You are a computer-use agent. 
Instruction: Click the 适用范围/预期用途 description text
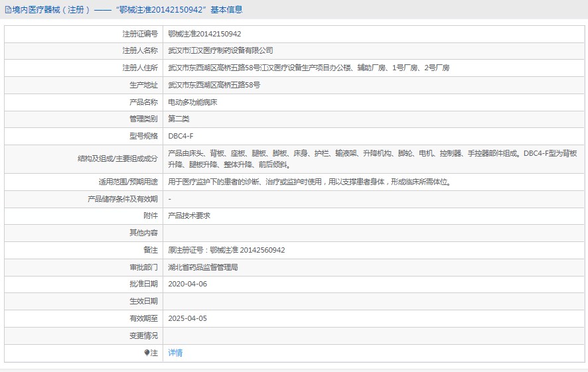[309, 182]
